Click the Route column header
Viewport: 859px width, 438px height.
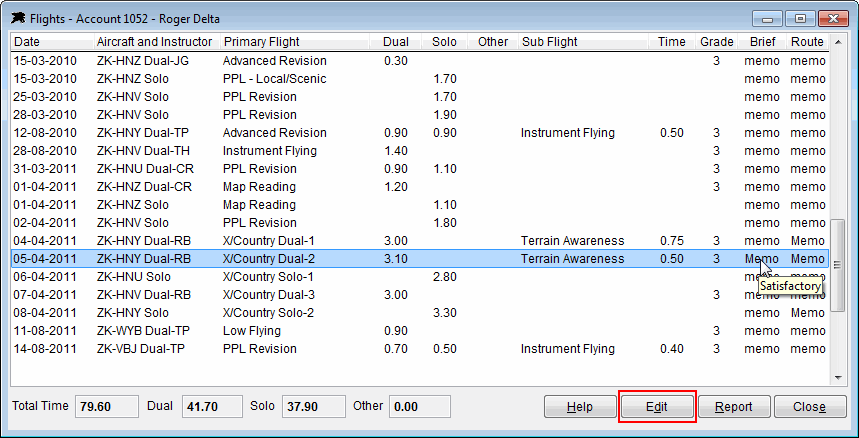click(x=808, y=42)
